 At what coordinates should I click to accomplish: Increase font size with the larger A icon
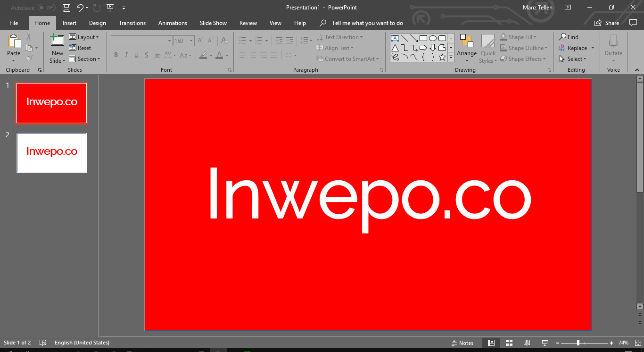(200, 41)
